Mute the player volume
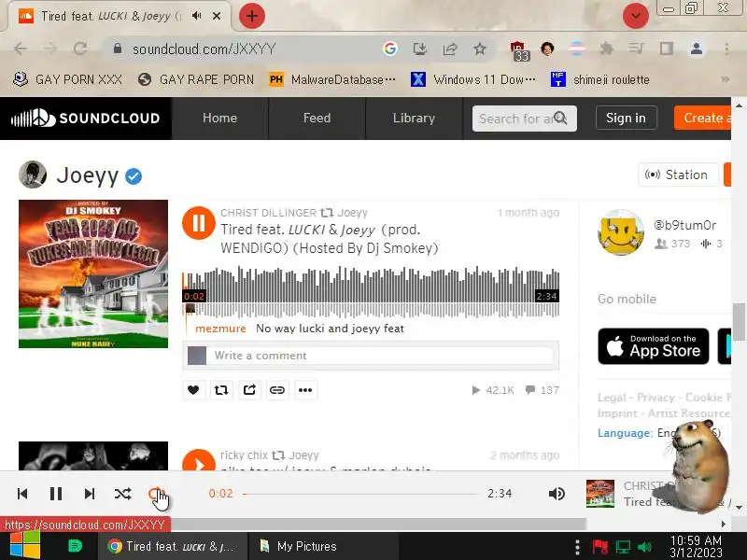 [557, 494]
